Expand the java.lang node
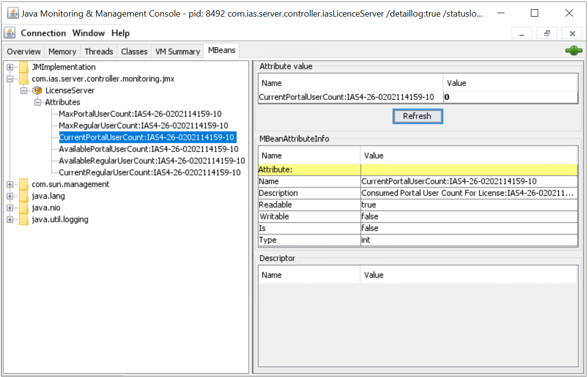 (9, 196)
